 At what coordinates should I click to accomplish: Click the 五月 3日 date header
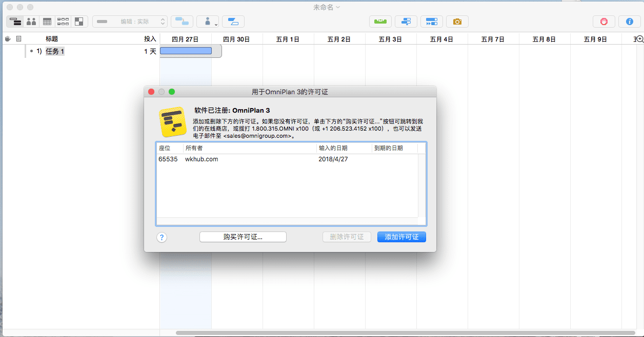point(390,39)
